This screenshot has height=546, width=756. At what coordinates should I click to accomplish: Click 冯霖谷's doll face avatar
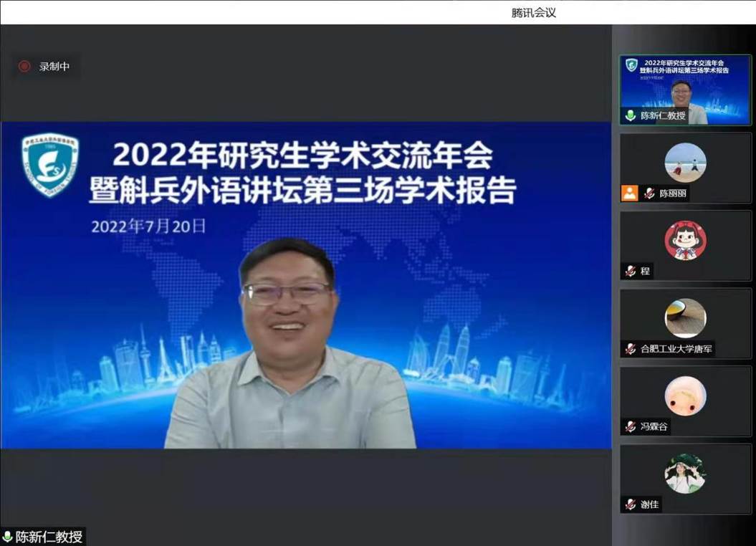tap(685, 396)
